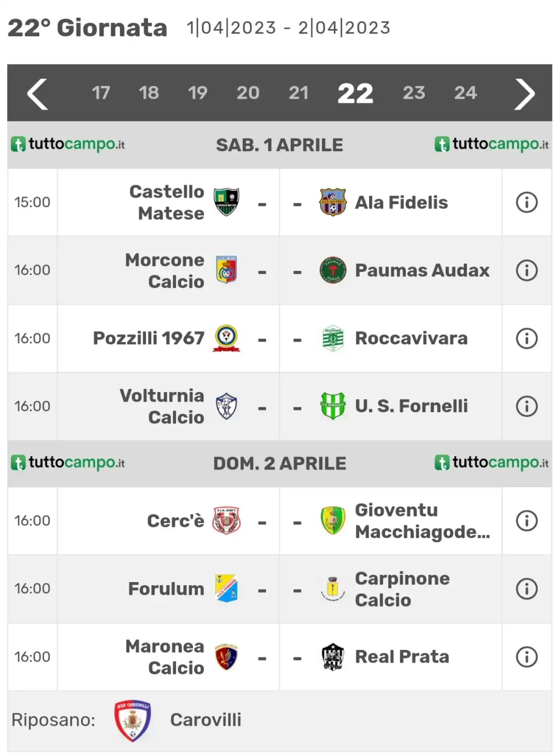559x756 pixels.
Task: Select matchday 17 tab
Action: click(x=101, y=93)
